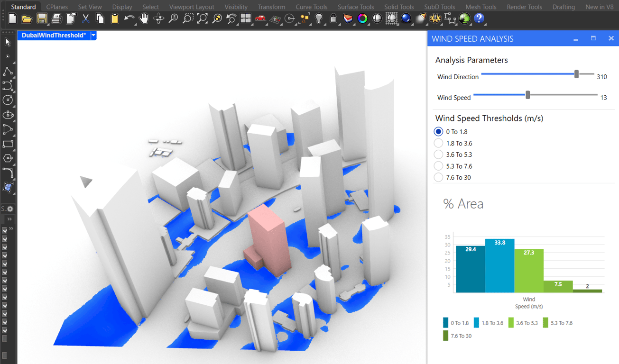Open the DubaiWindThreshold viewport dropdown arrow
Image resolution: width=619 pixels, height=364 pixels.
pos(93,36)
